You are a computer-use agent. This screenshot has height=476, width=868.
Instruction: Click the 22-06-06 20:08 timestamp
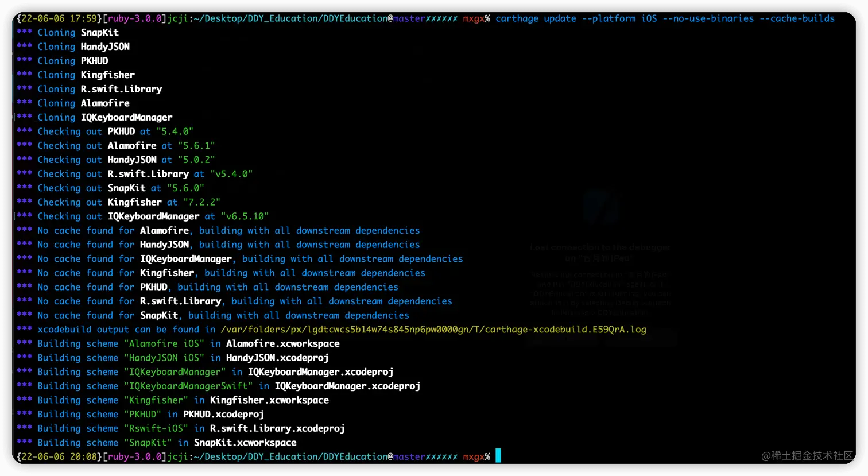tap(60, 456)
